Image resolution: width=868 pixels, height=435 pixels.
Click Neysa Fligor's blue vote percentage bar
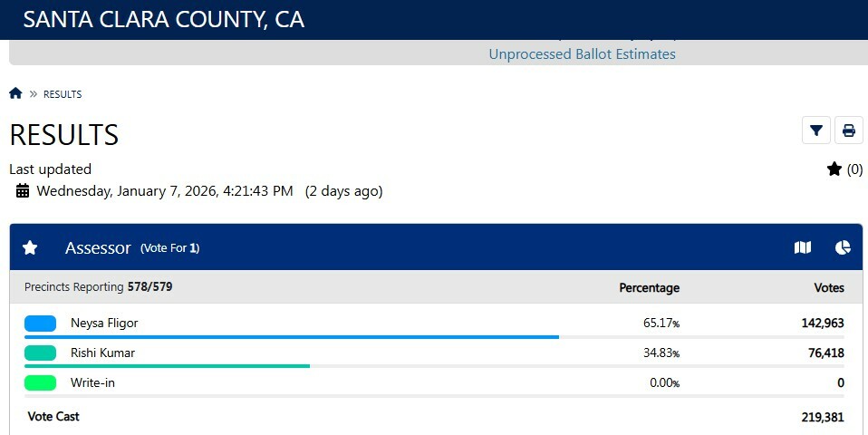291,337
